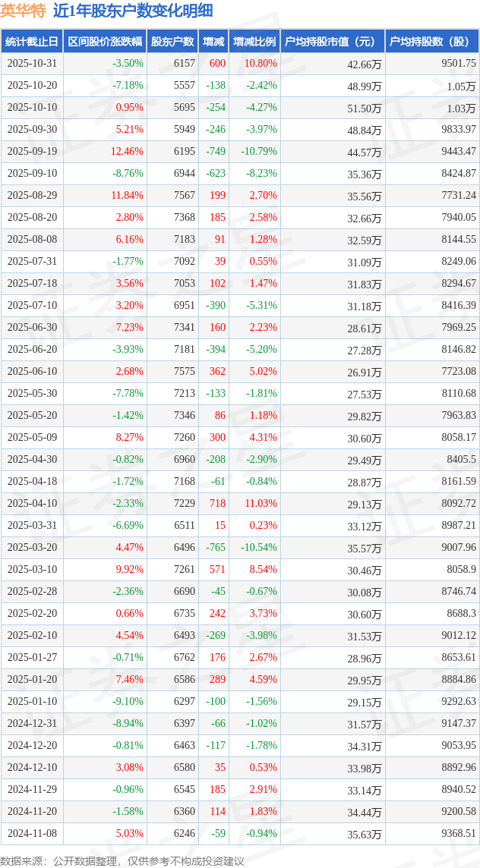The height and width of the screenshot is (868, 480).
Task: Click the 户均持股数（股） column header
Action: (431, 42)
